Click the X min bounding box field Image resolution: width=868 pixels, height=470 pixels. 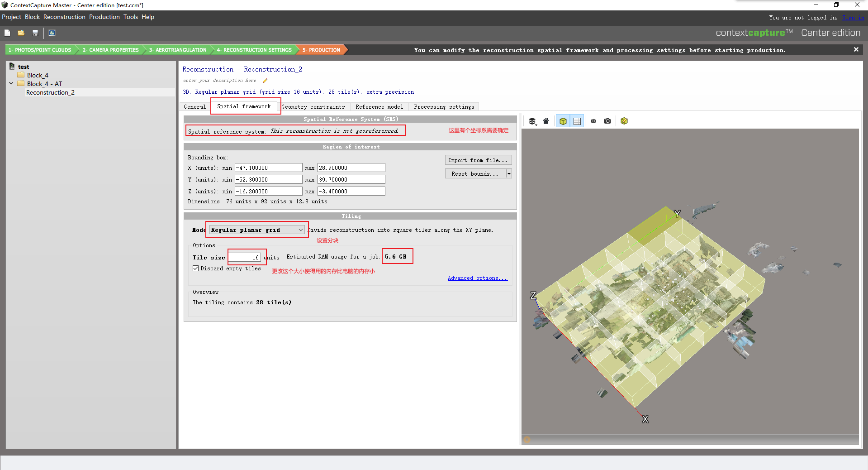(268, 168)
